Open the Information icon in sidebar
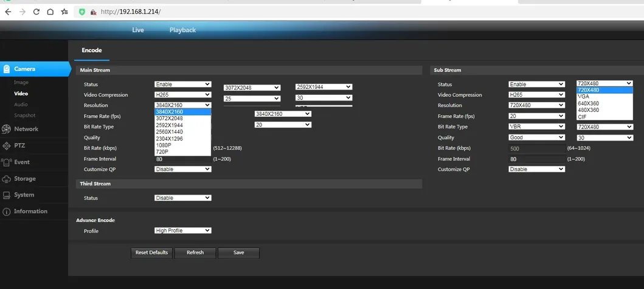Screen dimensions: 644x289 [6, 211]
